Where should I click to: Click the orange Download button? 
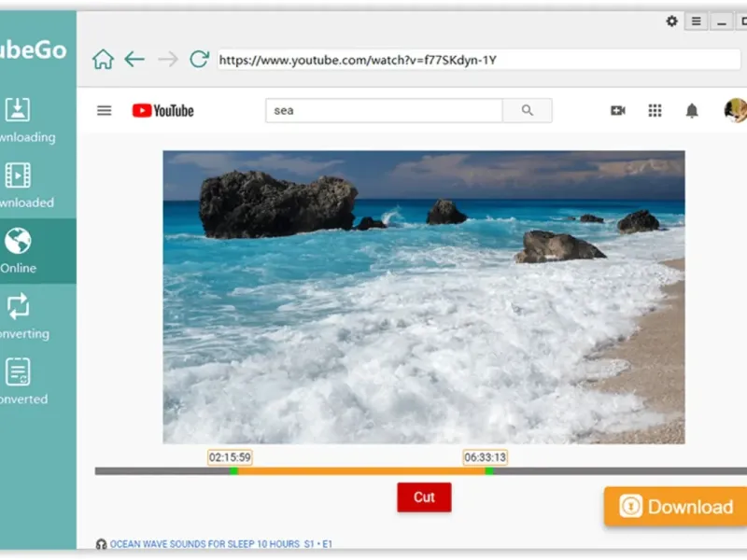675,506
